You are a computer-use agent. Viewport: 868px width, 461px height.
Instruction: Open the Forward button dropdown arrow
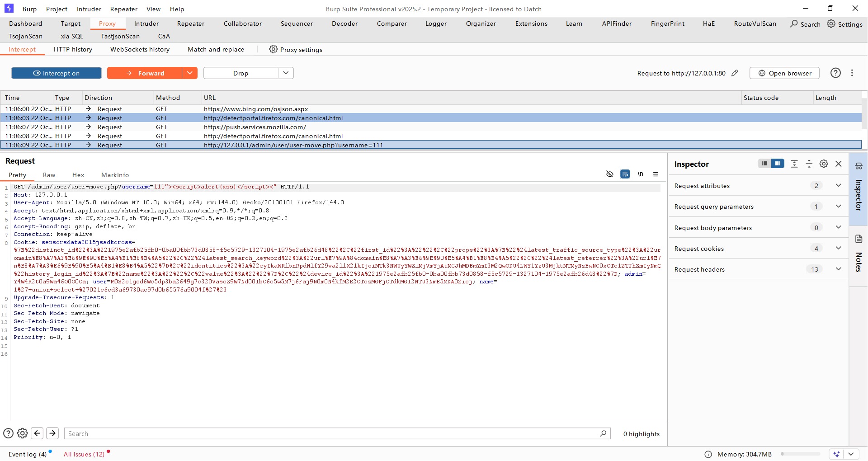pyautogui.click(x=190, y=73)
